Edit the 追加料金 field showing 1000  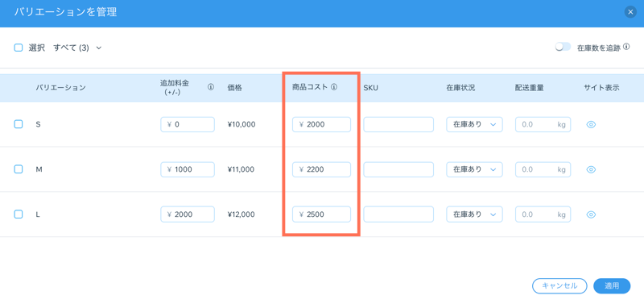pyautogui.click(x=188, y=169)
